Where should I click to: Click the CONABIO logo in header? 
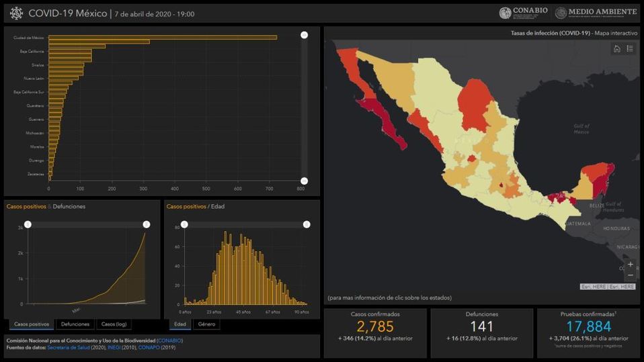pos(524,13)
